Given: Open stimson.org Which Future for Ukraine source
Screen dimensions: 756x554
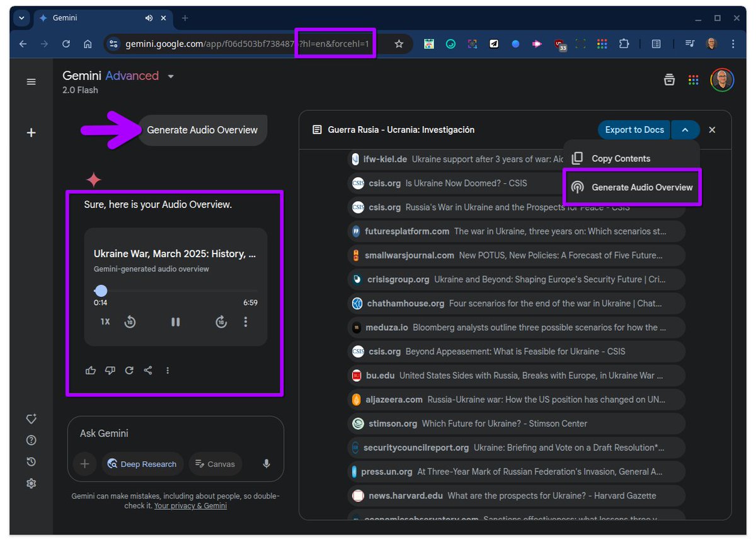Looking at the screenshot, I should [x=517, y=424].
